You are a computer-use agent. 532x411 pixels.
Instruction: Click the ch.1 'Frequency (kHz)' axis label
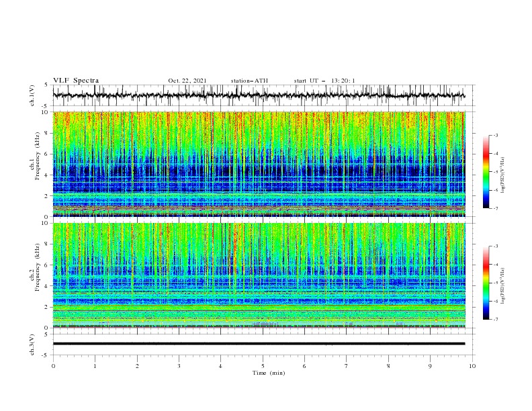[37, 156]
